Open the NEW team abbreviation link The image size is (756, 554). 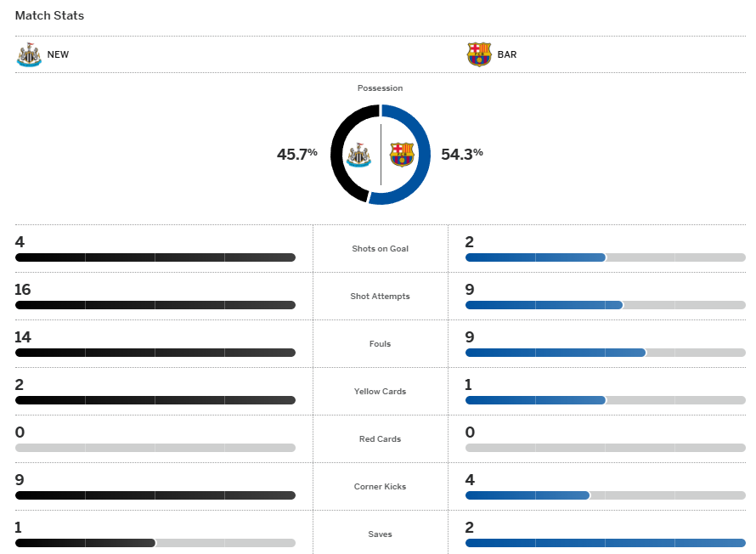click(59, 54)
